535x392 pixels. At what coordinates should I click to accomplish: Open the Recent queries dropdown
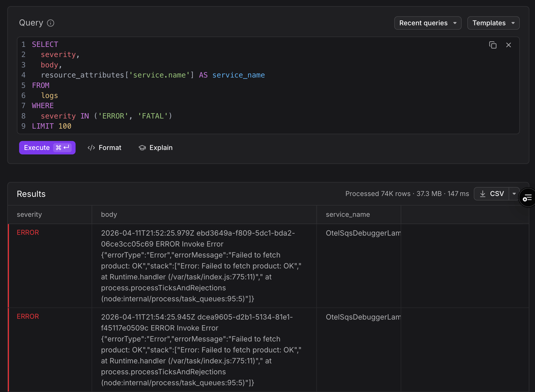tap(427, 23)
